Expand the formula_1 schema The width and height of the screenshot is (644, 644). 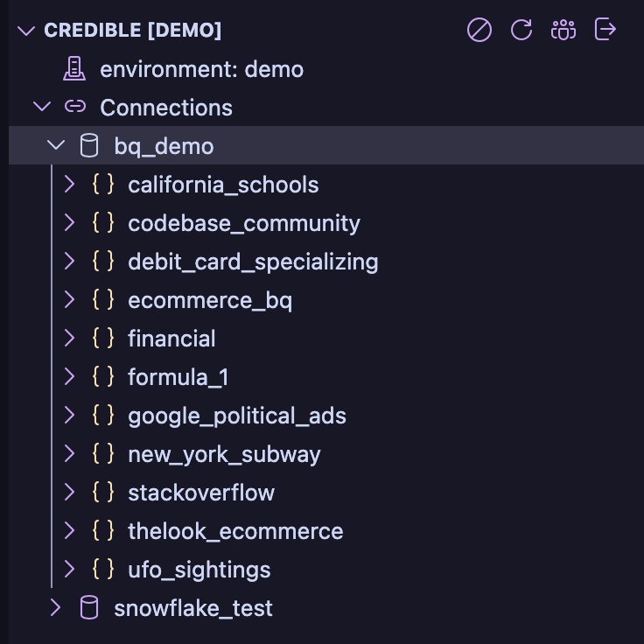(x=69, y=376)
